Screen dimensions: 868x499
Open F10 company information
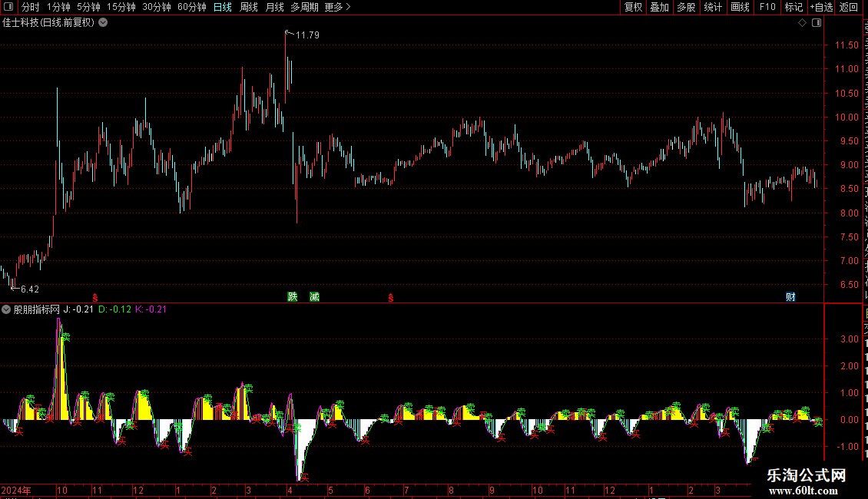click(x=767, y=7)
